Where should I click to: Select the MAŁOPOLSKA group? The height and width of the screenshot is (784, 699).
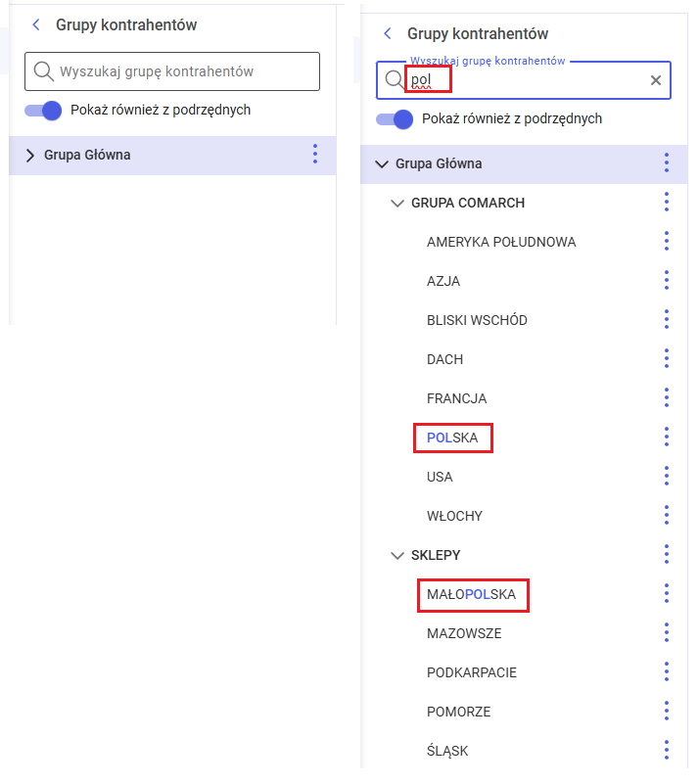pyautogui.click(x=471, y=594)
